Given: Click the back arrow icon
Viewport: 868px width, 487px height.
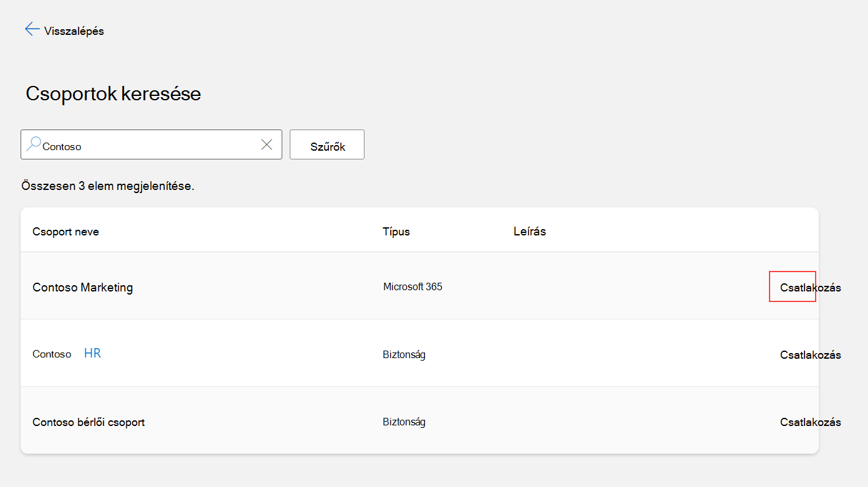Looking at the screenshot, I should click(x=32, y=29).
